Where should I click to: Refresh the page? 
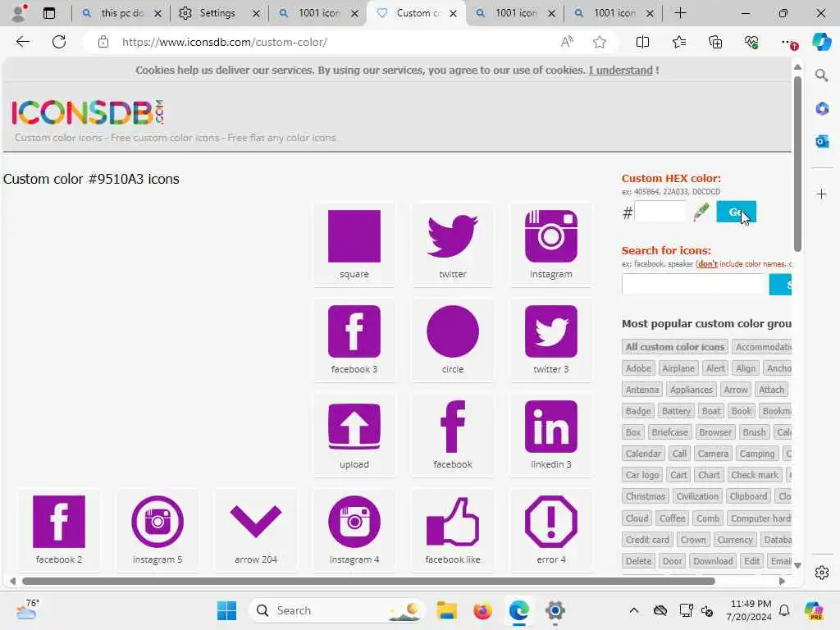pyautogui.click(x=59, y=42)
